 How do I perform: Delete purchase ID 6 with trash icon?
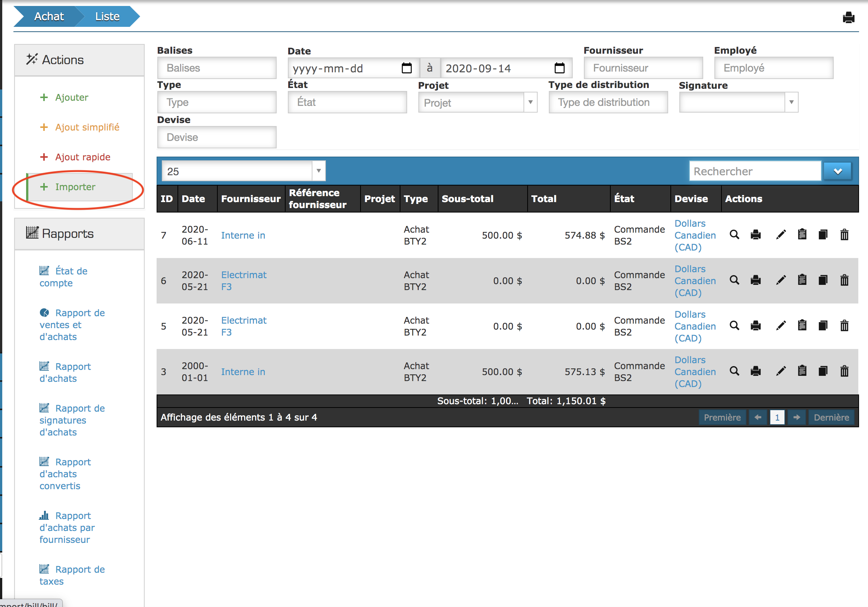(844, 280)
